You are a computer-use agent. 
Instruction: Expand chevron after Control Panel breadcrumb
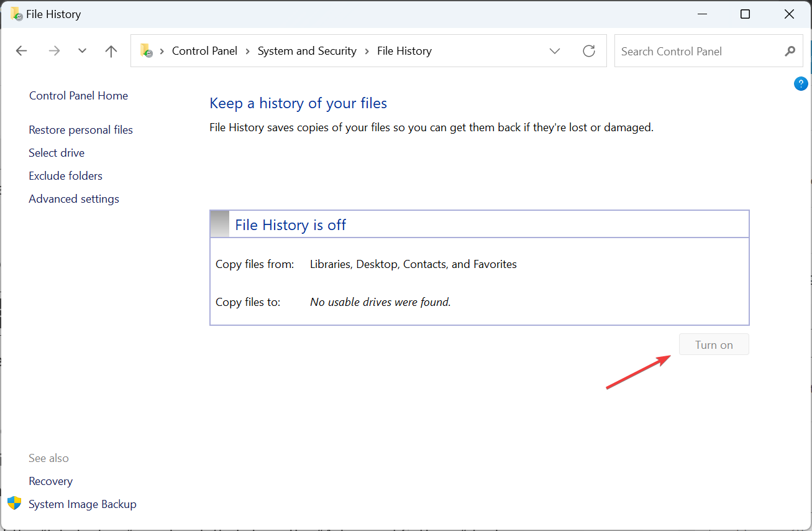tap(248, 51)
